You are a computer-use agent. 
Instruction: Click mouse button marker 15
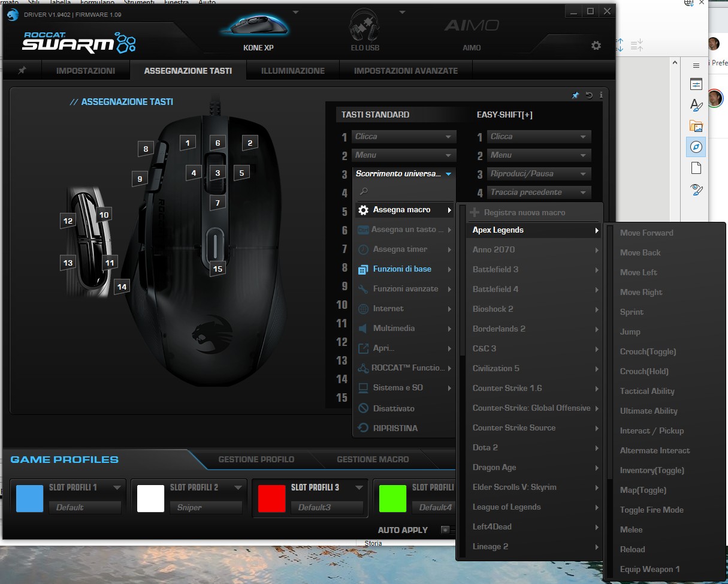pyautogui.click(x=218, y=269)
